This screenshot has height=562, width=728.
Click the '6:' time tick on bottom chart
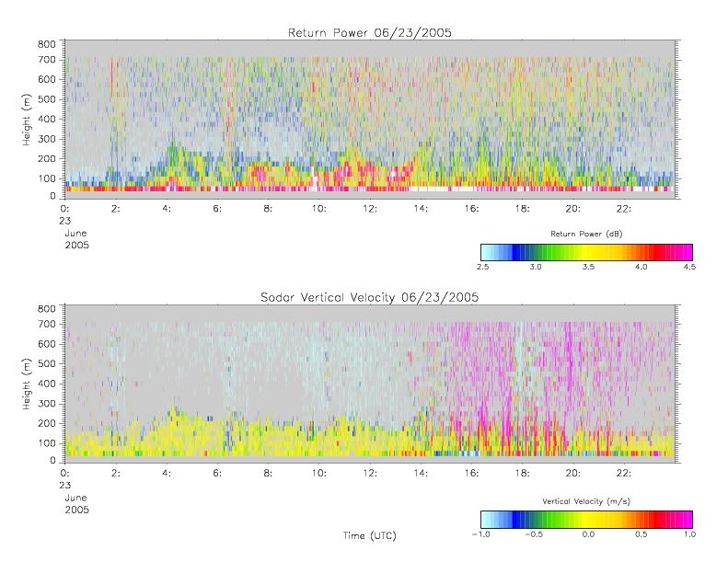click(x=217, y=474)
